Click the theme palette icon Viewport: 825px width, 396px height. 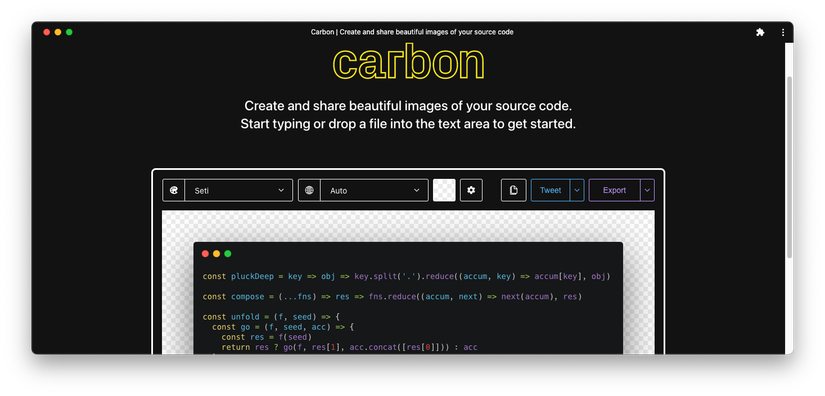coord(174,190)
